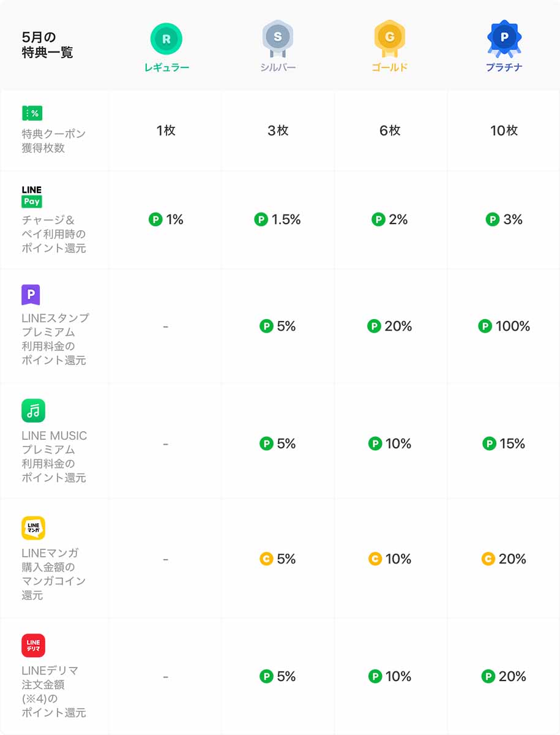
Task: Click the green coupon percent icon
Action: (x=32, y=113)
